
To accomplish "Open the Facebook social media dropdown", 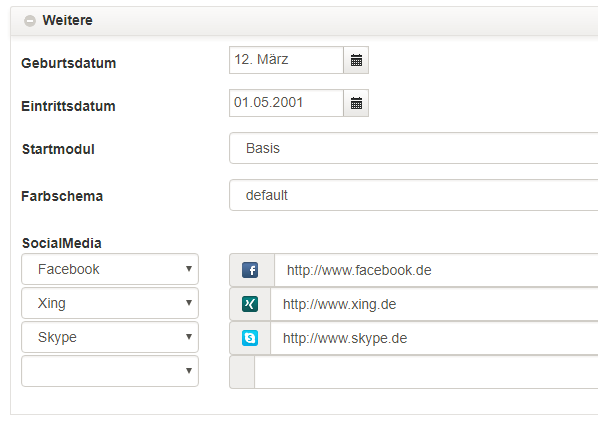I will click(x=110, y=269).
